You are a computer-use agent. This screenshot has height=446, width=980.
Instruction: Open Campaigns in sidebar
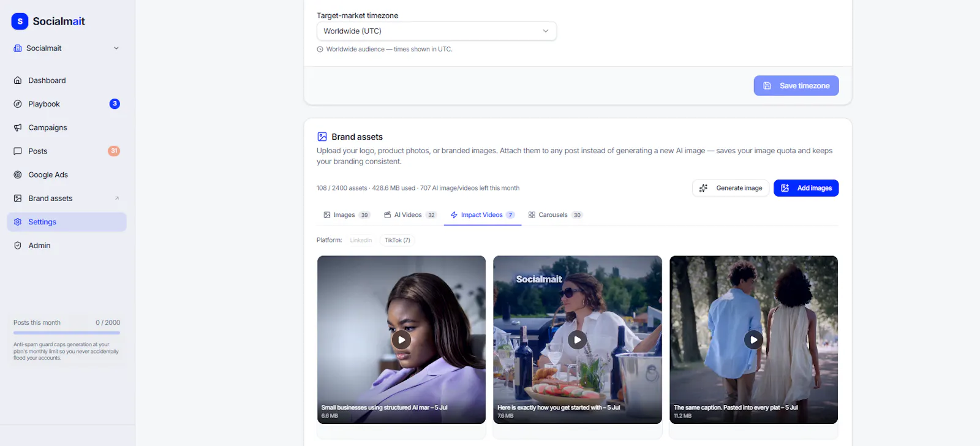(x=67, y=127)
